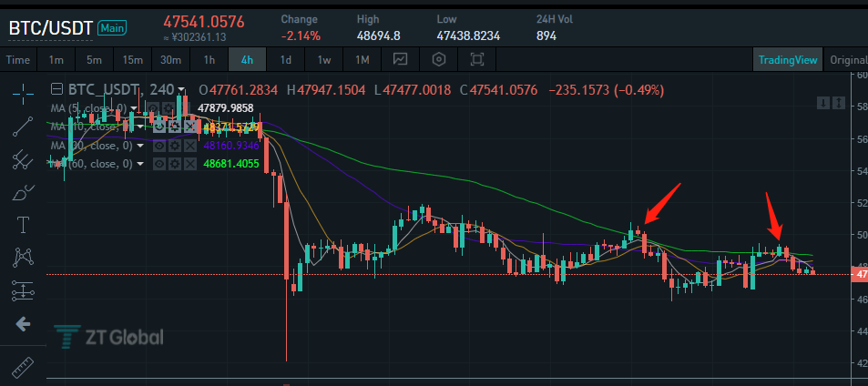Viewport: 868px width, 386px height.
Task: Open settings for MA 10 indicator
Action: click(175, 127)
